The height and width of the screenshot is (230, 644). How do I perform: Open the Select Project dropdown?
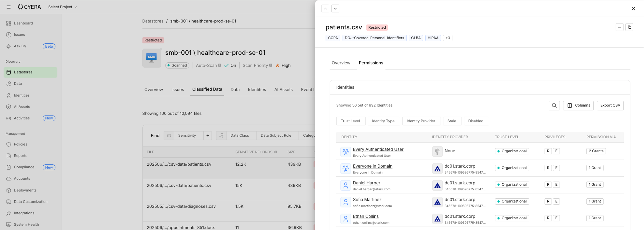(62, 7)
